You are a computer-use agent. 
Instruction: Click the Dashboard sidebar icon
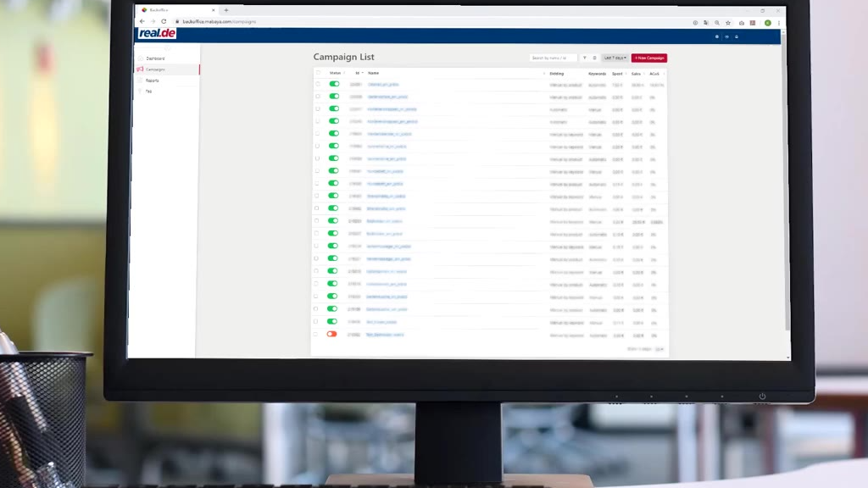click(x=141, y=58)
